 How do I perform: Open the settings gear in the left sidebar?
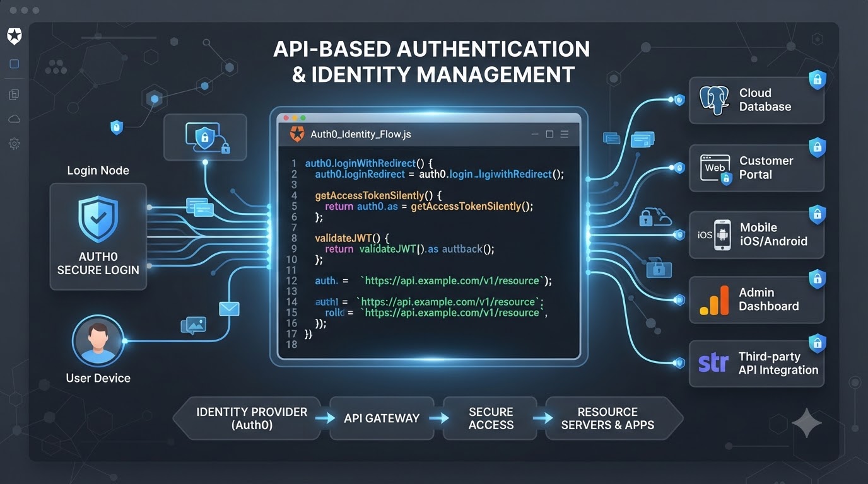pyautogui.click(x=14, y=144)
